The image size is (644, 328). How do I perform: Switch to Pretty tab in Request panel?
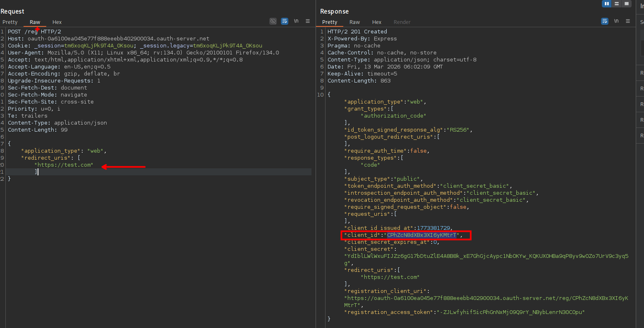click(x=10, y=22)
